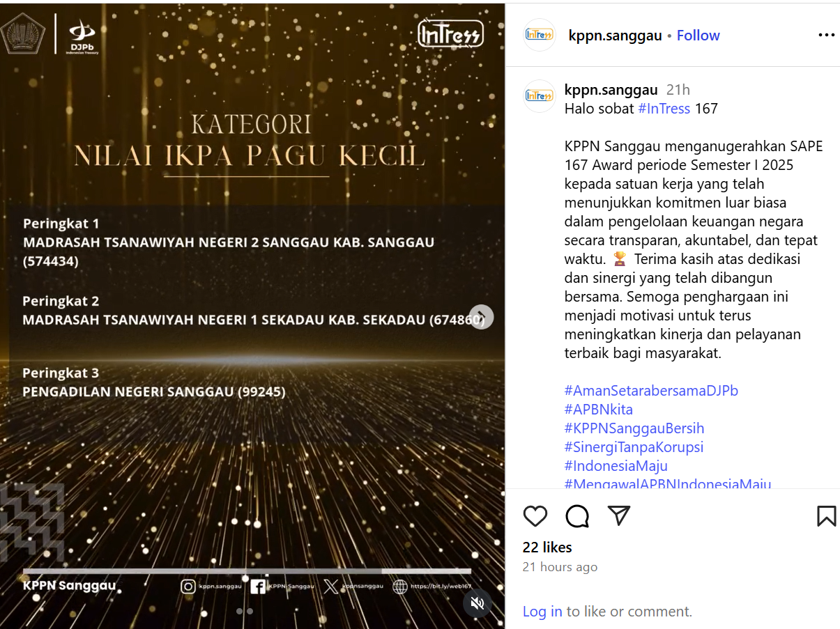Advance to next slide arrow
840x629 pixels.
[x=481, y=317]
